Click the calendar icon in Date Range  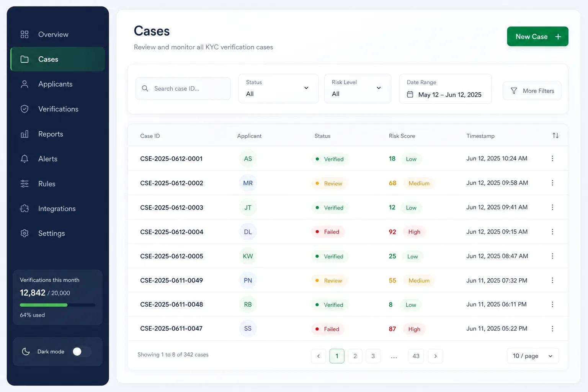(410, 94)
